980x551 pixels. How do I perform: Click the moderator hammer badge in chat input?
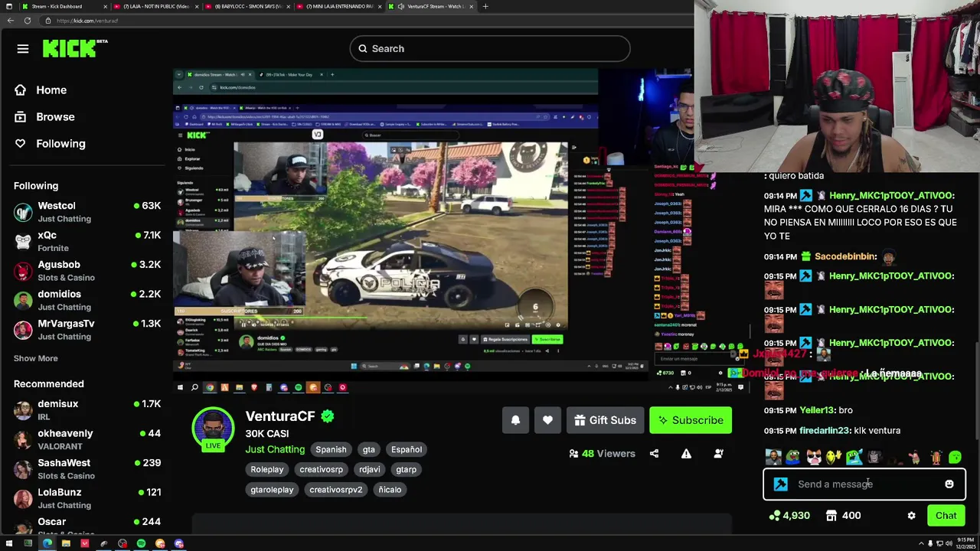click(x=780, y=484)
